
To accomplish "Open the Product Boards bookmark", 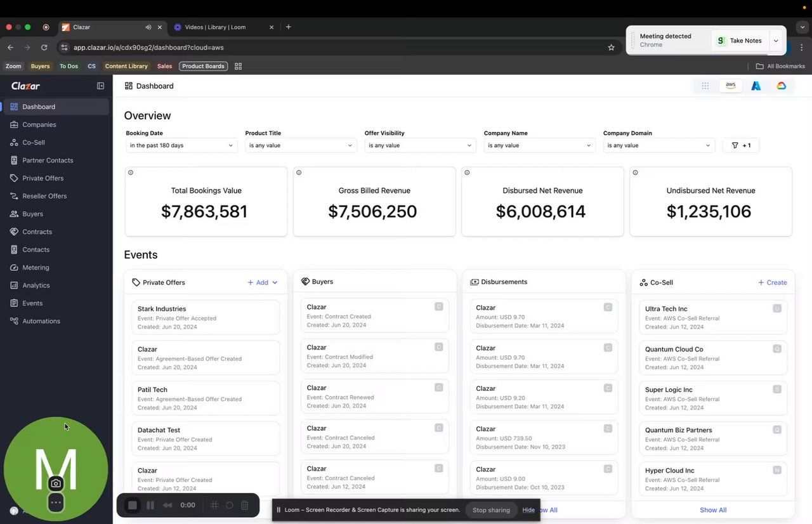I will (x=203, y=66).
